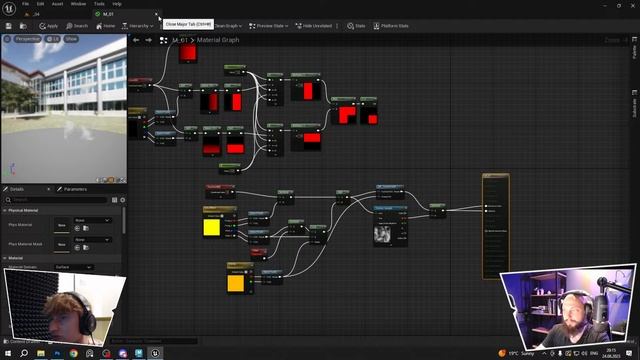Screen dimensions: 640x360
Task: Click the Details panel scrollbar
Action: point(123,220)
